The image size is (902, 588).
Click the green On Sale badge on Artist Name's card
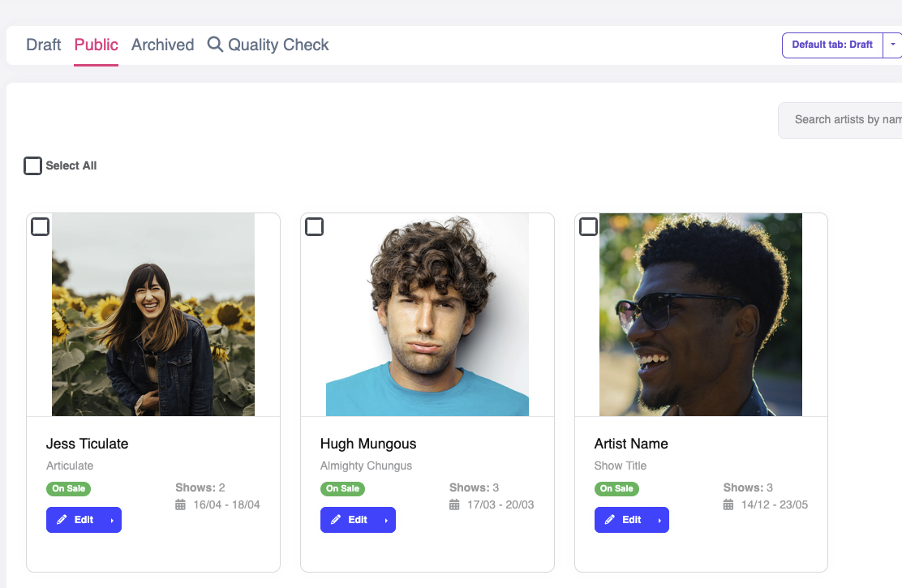coord(616,489)
